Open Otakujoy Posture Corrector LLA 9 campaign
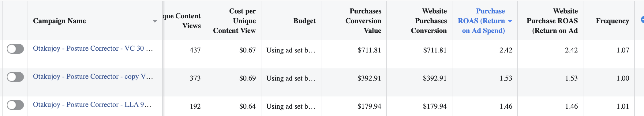The width and height of the screenshot is (644, 116). pyautogui.click(x=92, y=104)
